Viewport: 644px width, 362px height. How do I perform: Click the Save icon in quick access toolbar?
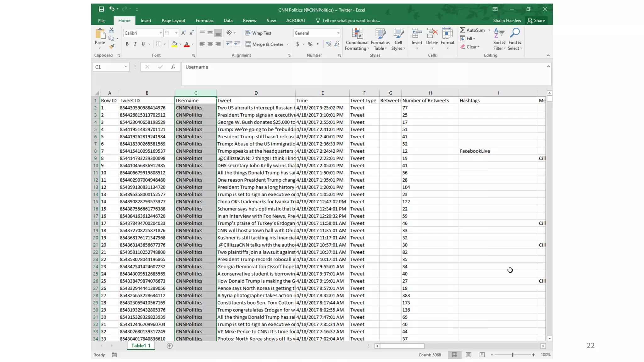[101, 9]
